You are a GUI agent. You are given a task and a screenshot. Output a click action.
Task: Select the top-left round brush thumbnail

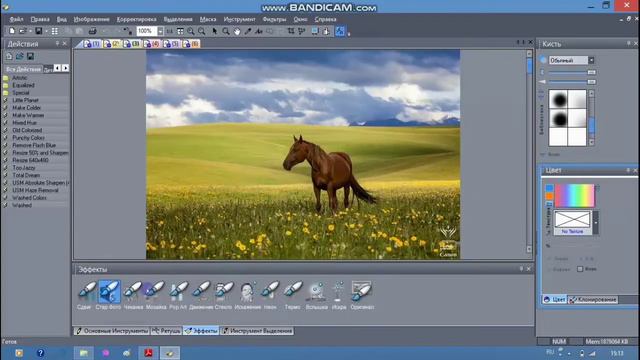558,99
